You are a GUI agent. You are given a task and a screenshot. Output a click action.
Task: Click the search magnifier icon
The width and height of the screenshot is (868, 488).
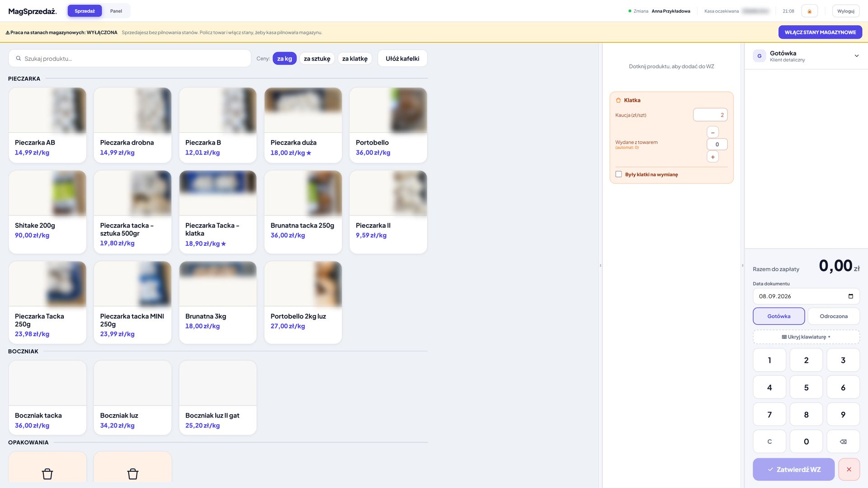click(x=19, y=58)
